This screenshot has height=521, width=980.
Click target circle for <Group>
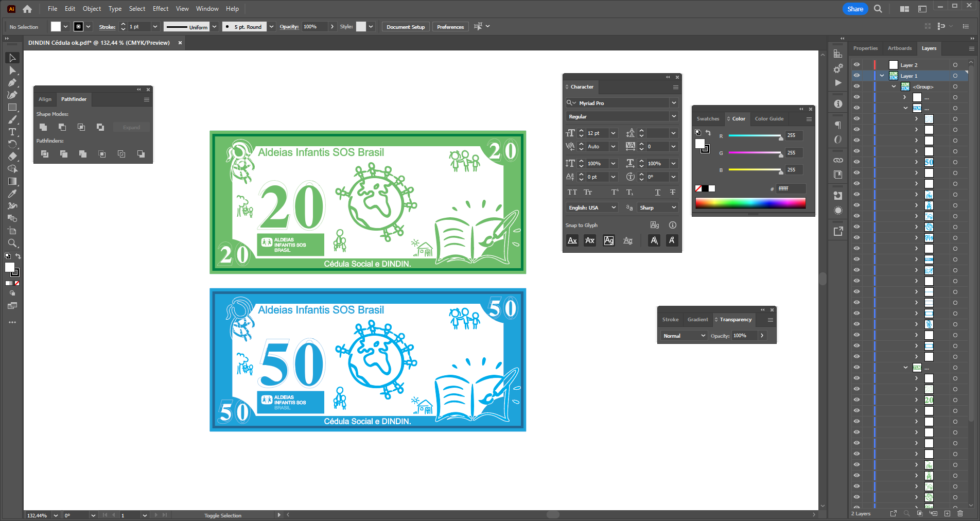955,86
